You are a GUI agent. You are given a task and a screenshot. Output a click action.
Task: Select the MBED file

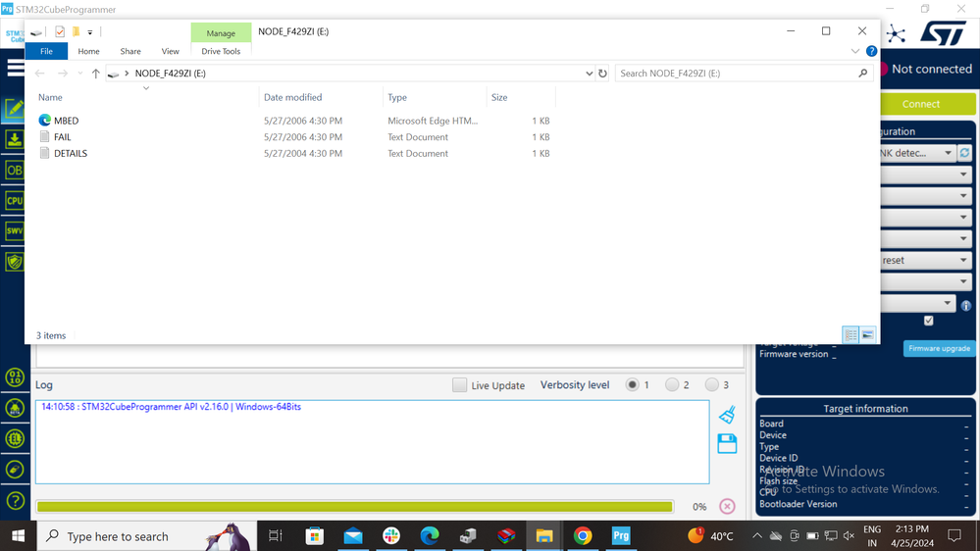coord(67,121)
